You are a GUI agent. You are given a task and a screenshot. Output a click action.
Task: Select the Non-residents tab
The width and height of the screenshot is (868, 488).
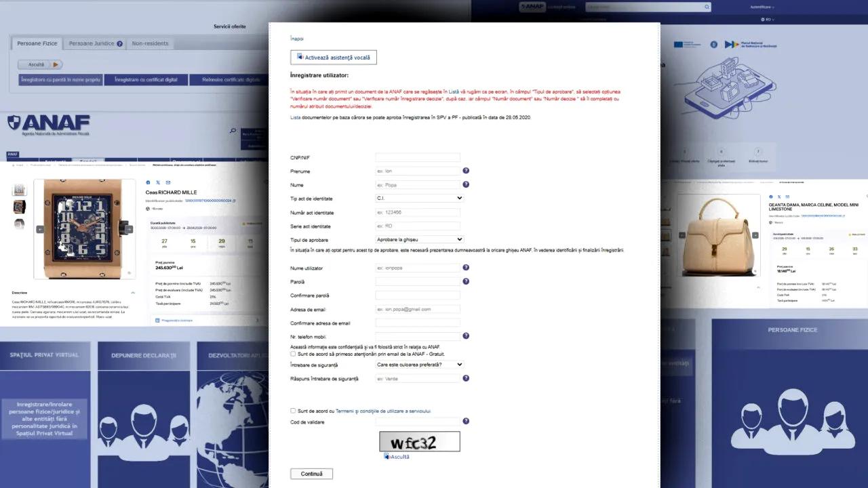150,43
